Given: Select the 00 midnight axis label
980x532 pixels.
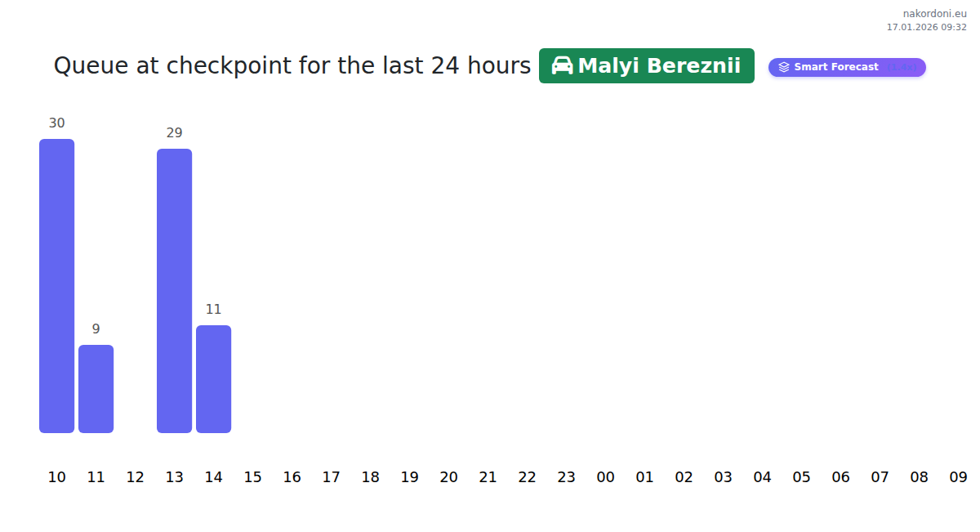Looking at the screenshot, I should 605,477.
